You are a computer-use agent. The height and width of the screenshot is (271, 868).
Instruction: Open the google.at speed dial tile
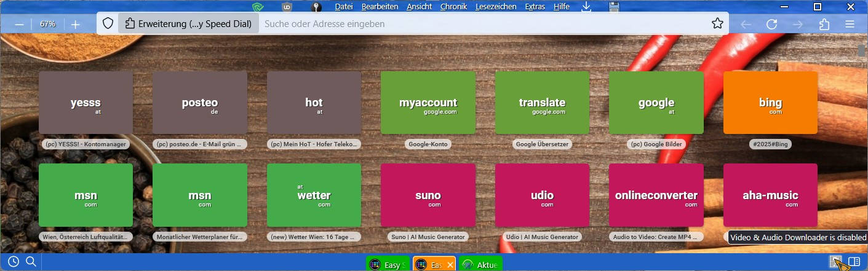[x=656, y=103]
